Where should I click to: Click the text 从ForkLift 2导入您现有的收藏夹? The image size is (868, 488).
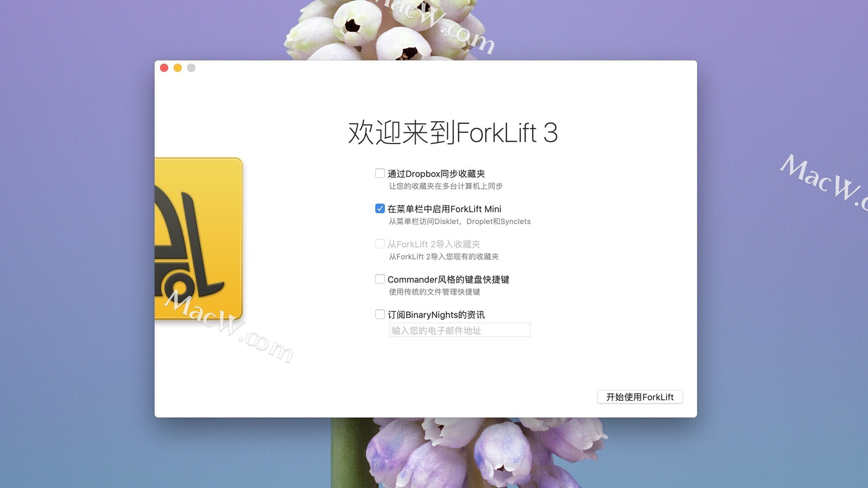444,257
